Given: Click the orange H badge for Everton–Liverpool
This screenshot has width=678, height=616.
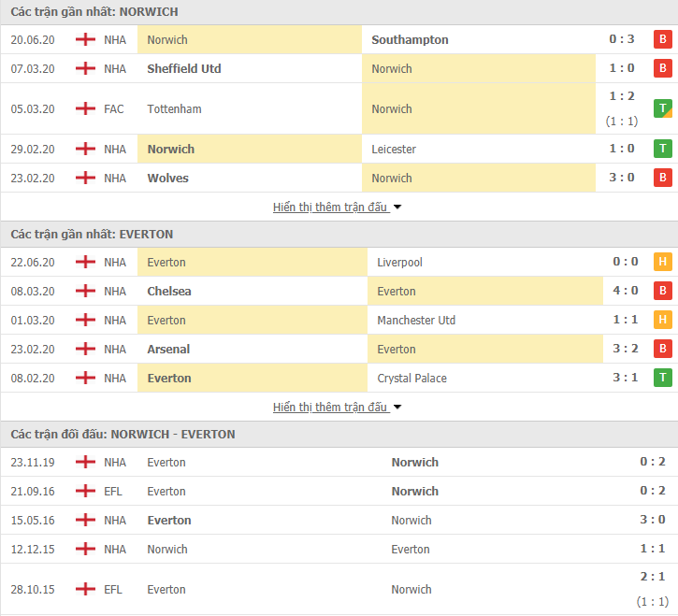Looking at the screenshot, I should click(662, 262).
